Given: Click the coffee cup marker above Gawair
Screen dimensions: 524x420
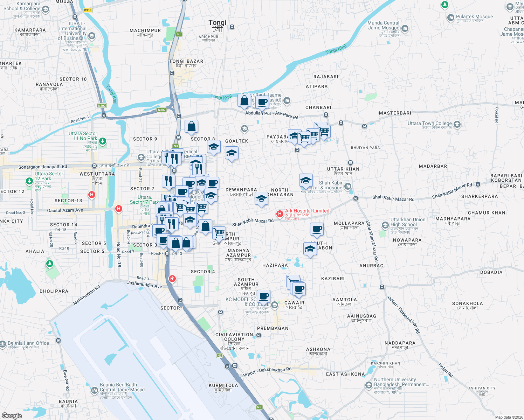Looking at the screenshot, I should [x=299, y=290].
